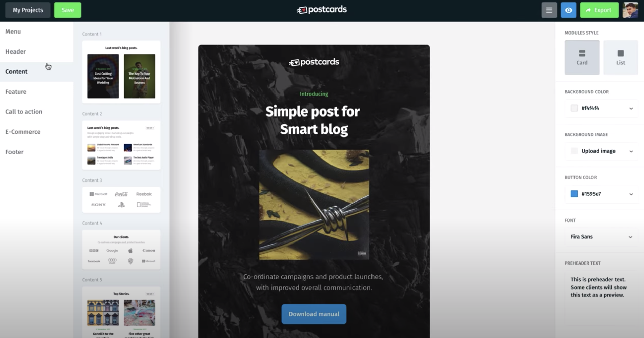644x338 pixels.
Task: Select the List modules style
Action: pos(621,58)
